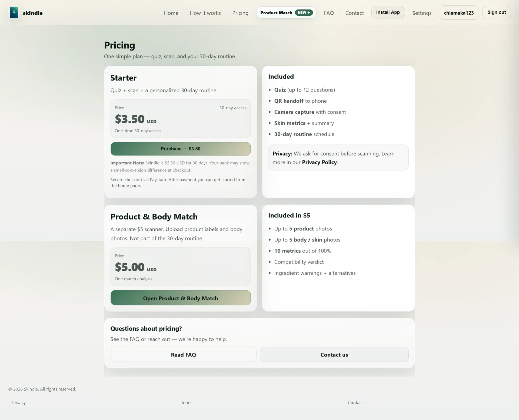Screen dimensions: 519x420
Task: Select Pricing in the top navigation
Action: pyautogui.click(x=240, y=13)
